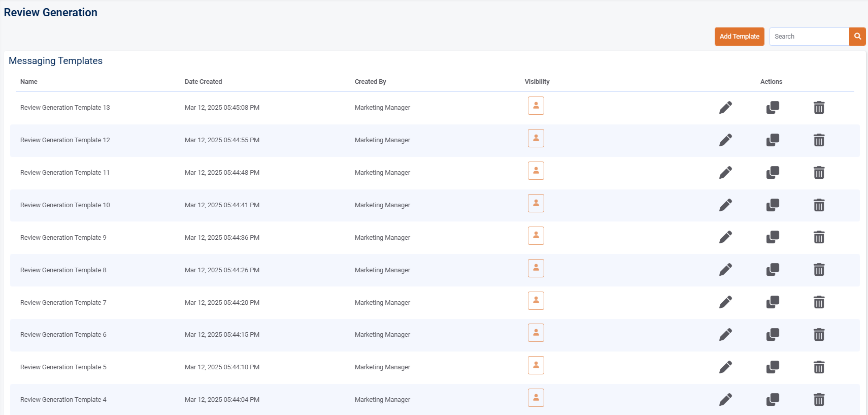Delete Review Generation Template 5
This screenshot has height=415, width=868.
click(819, 367)
